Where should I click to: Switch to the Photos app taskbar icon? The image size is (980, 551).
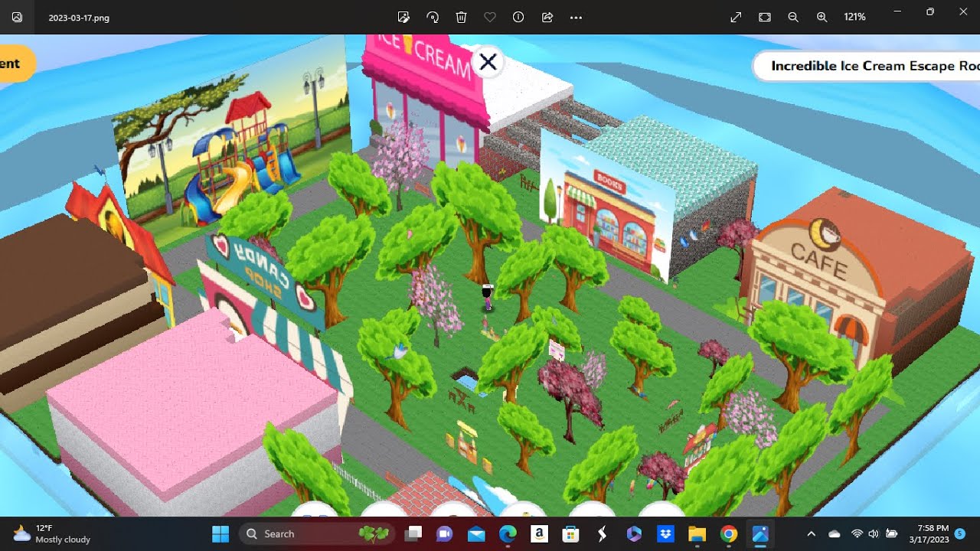(x=759, y=533)
